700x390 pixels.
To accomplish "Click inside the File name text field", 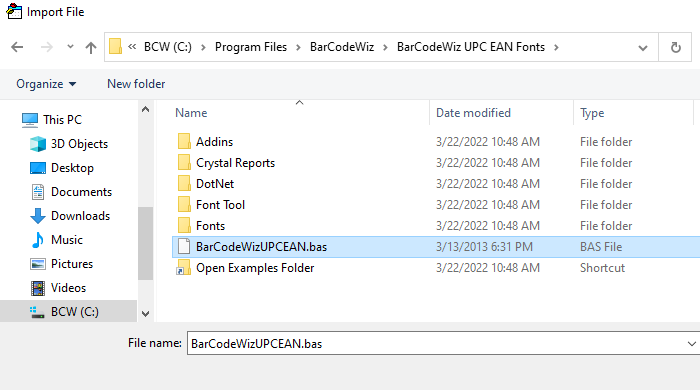I will click(x=435, y=344).
